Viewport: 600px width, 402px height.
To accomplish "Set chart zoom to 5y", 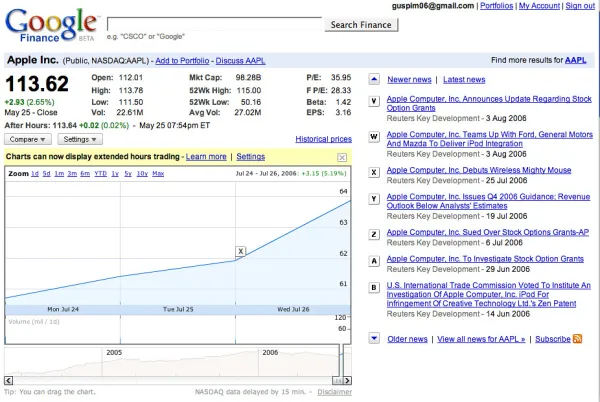I will (x=128, y=174).
